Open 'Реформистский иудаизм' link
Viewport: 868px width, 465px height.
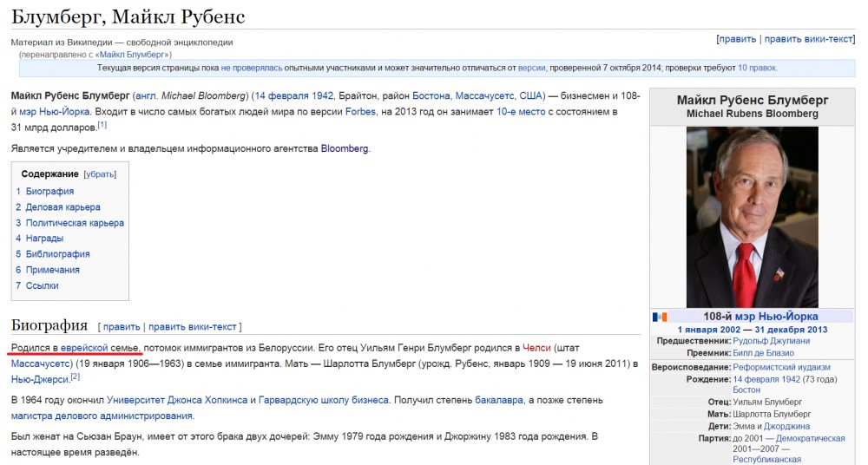[782, 368]
